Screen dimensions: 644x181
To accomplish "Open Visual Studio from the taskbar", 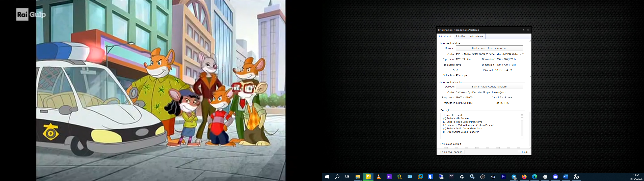I will pos(389,177).
